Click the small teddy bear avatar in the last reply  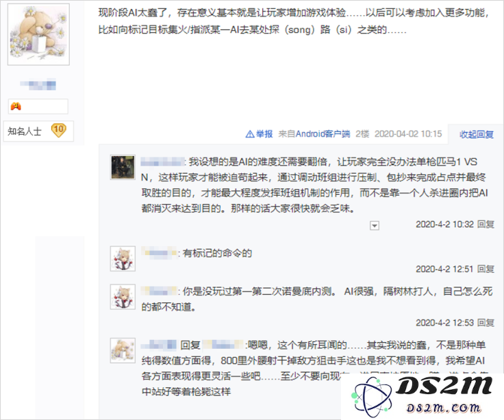(x=123, y=350)
